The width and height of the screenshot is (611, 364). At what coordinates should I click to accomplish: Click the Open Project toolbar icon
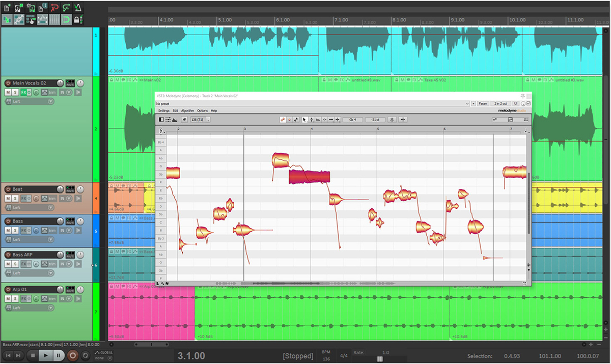(x=18, y=8)
